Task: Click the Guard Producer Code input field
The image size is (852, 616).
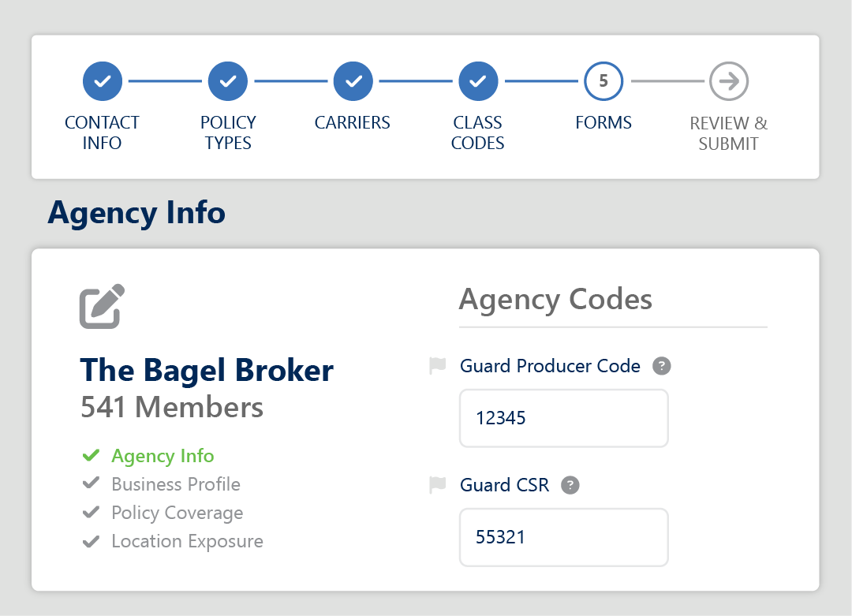Action: [x=564, y=418]
